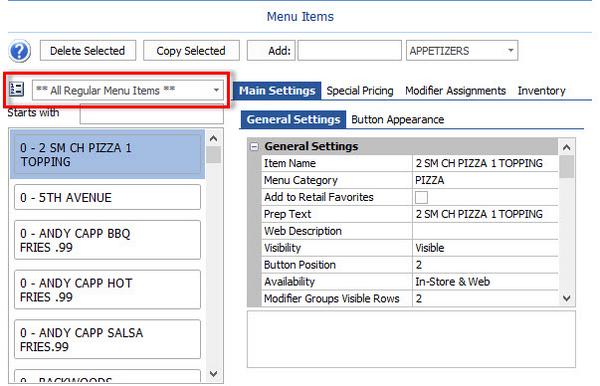Click the Menu Category property label
Screen dimensions: 600x386
pyautogui.click(x=301, y=180)
